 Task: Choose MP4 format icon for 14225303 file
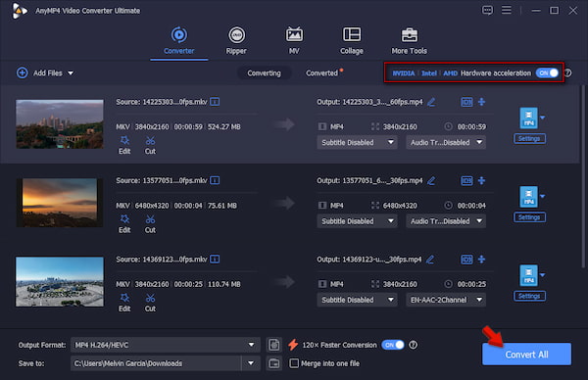[529, 119]
